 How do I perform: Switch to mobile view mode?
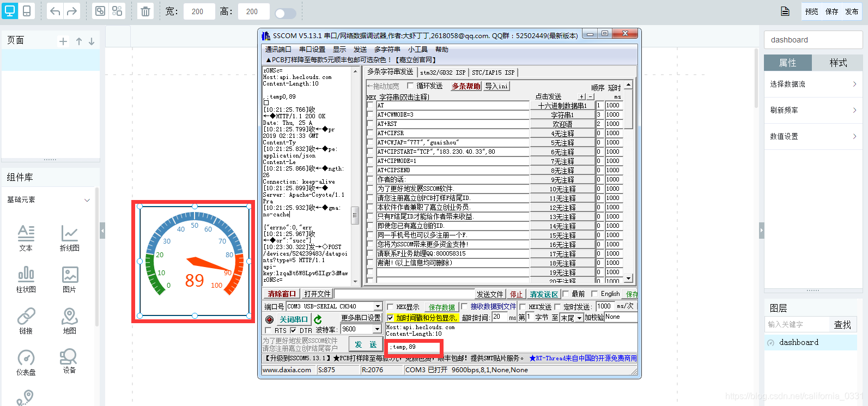click(27, 11)
